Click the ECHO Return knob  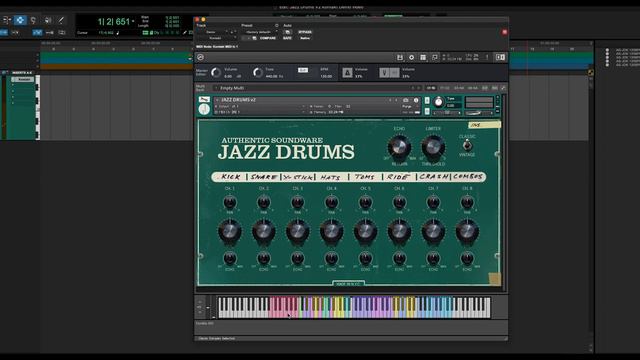point(399,147)
